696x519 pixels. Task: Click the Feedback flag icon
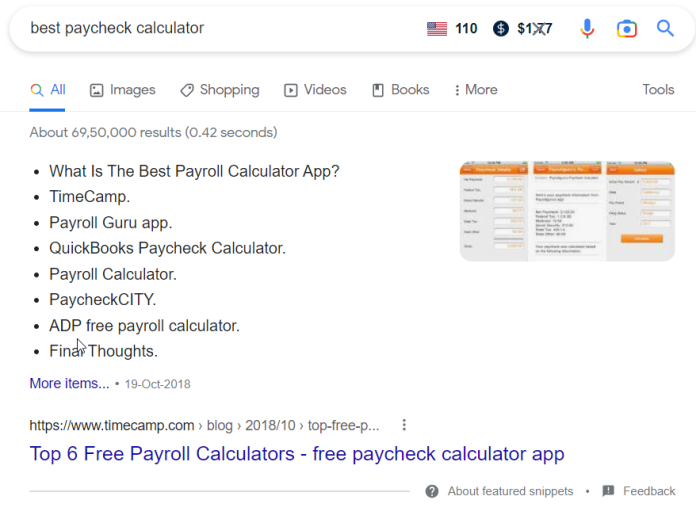(608, 491)
